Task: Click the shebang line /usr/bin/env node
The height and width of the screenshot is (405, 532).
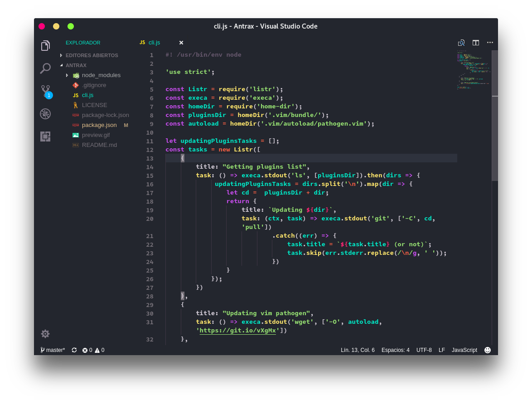Action: click(x=203, y=55)
